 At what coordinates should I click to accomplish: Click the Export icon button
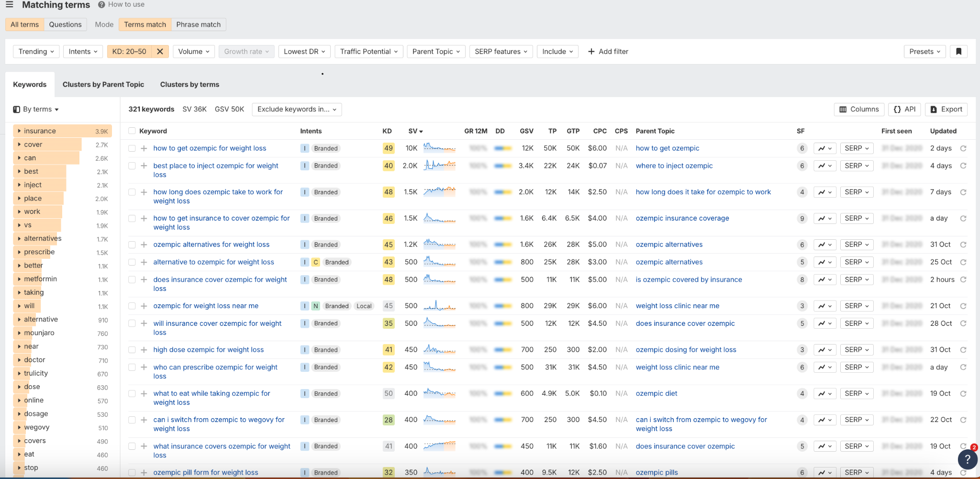click(946, 109)
